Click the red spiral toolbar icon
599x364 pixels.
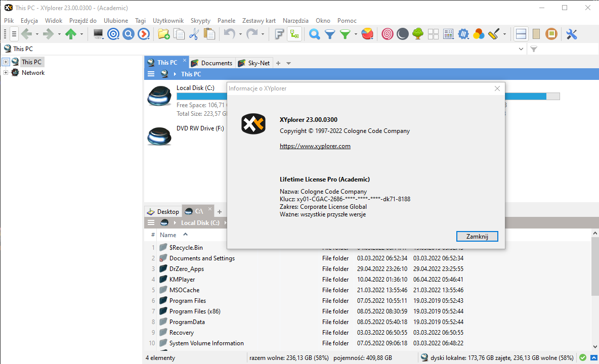click(388, 34)
